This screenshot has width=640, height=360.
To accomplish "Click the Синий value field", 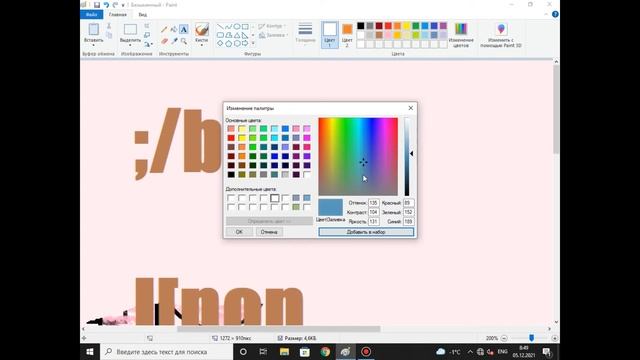I will click(409, 221).
